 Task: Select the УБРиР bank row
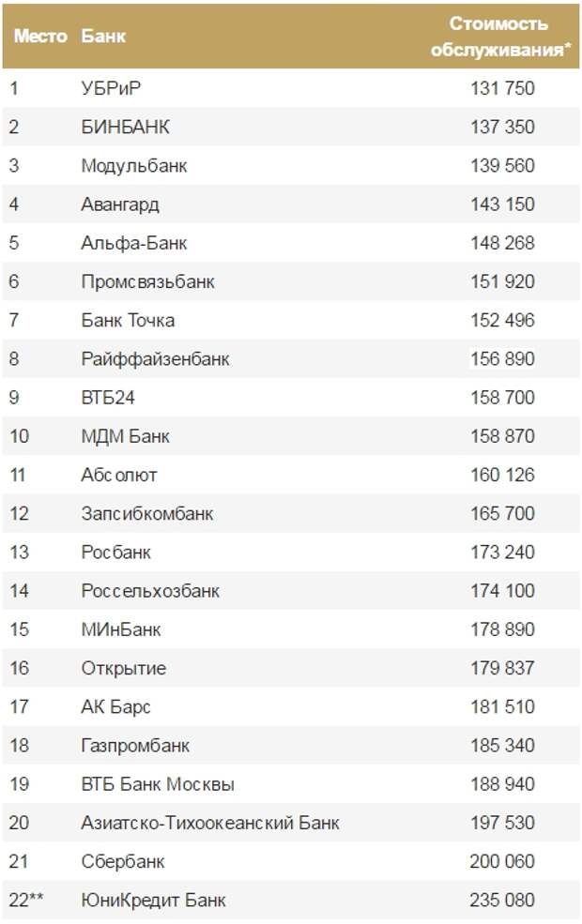click(x=291, y=88)
